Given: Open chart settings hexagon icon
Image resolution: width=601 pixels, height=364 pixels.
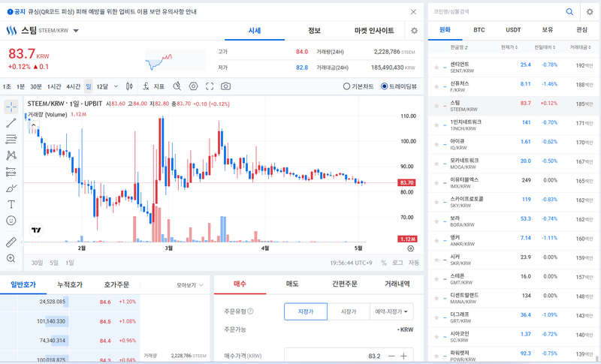Looking at the screenshot, I should click(194, 86).
